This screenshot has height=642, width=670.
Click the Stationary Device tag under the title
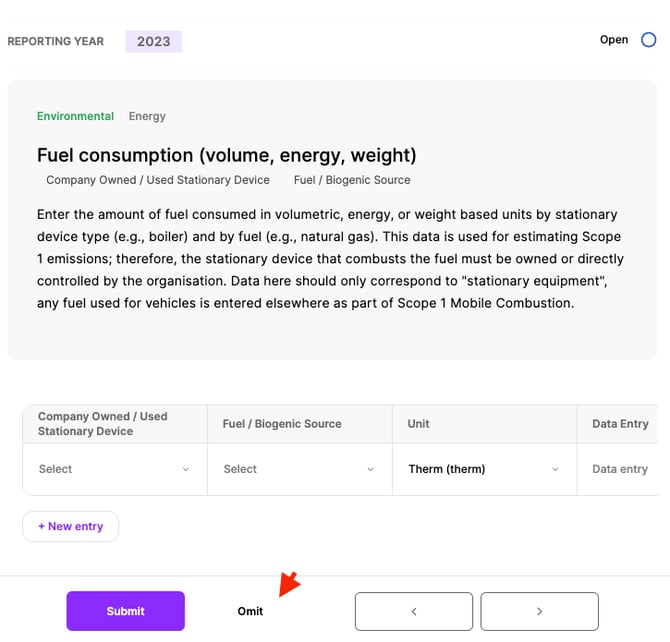(x=158, y=180)
